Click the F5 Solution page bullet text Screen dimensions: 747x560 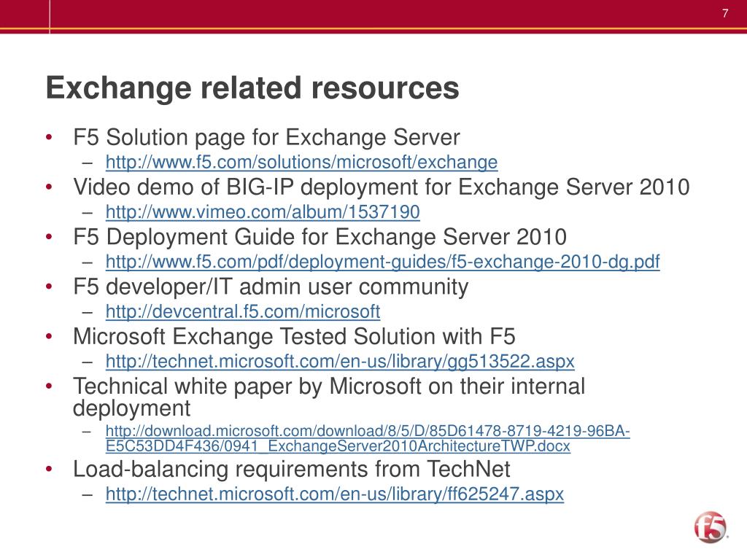click(x=266, y=138)
